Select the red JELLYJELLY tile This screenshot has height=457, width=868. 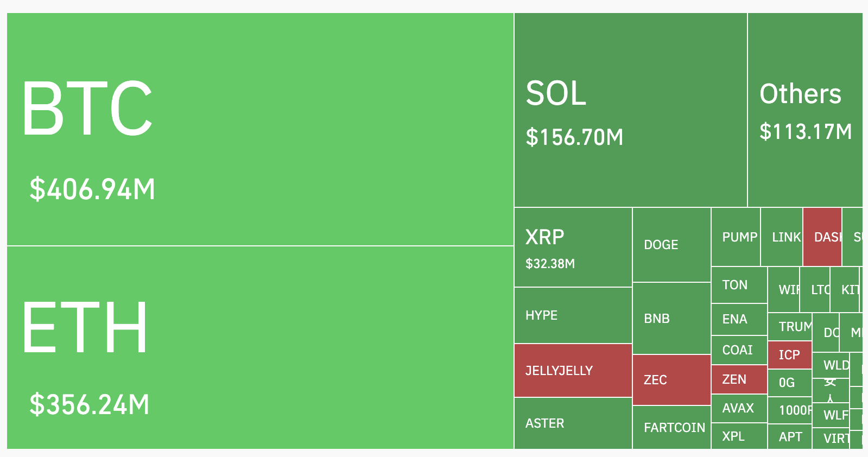pos(573,371)
